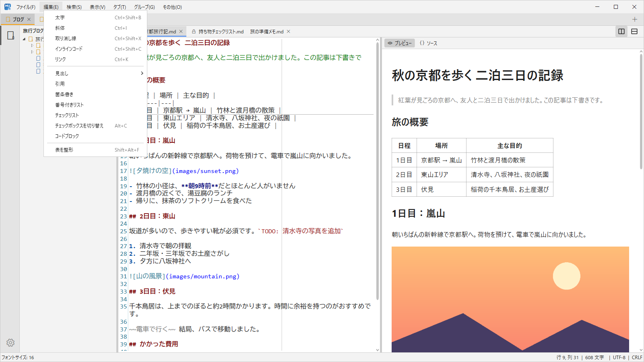Viewport: 644px width, 362px height.
Task: Select インラインコード menu entry
Action: coord(95,49)
